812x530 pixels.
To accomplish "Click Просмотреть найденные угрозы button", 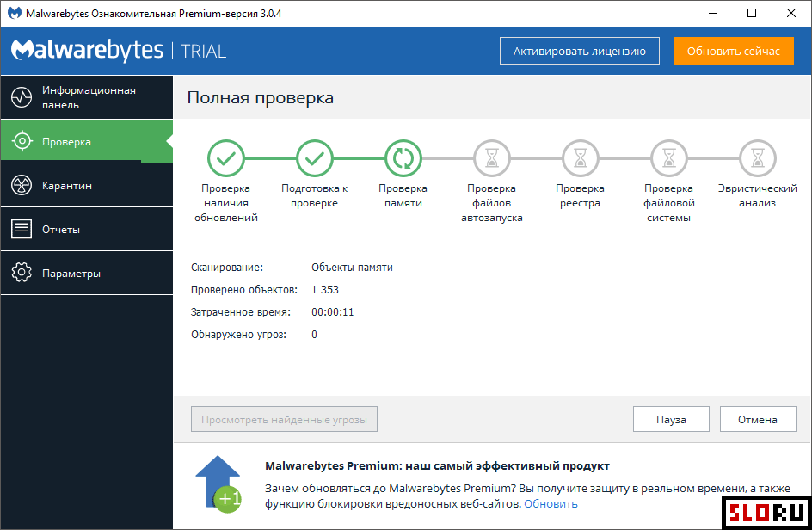I will tap(284, 419).
